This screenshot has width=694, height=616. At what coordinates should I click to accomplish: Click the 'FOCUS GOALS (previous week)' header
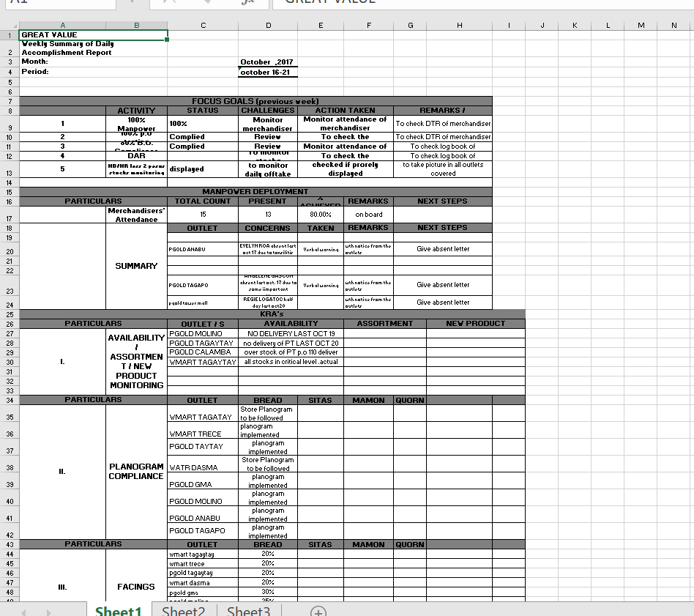(x=255, y=101)
